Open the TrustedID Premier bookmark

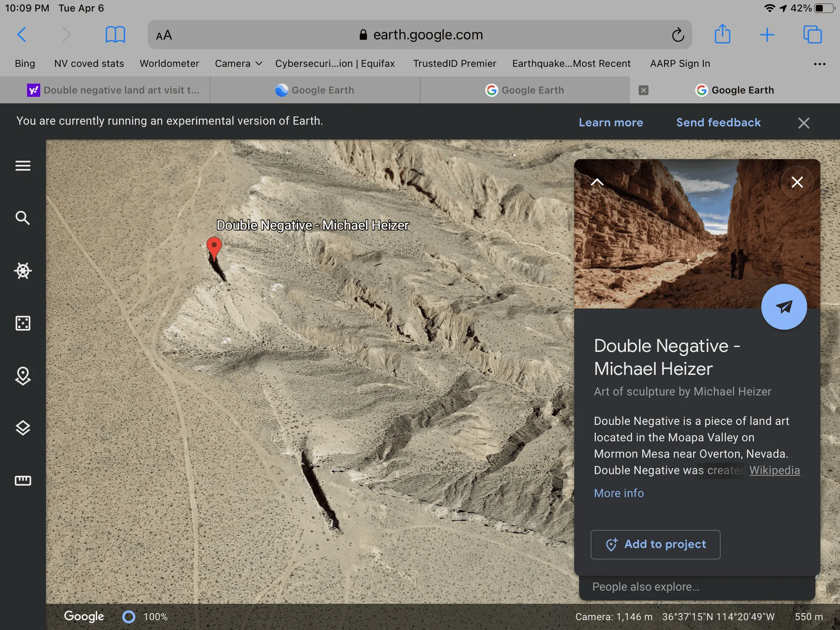454,64
